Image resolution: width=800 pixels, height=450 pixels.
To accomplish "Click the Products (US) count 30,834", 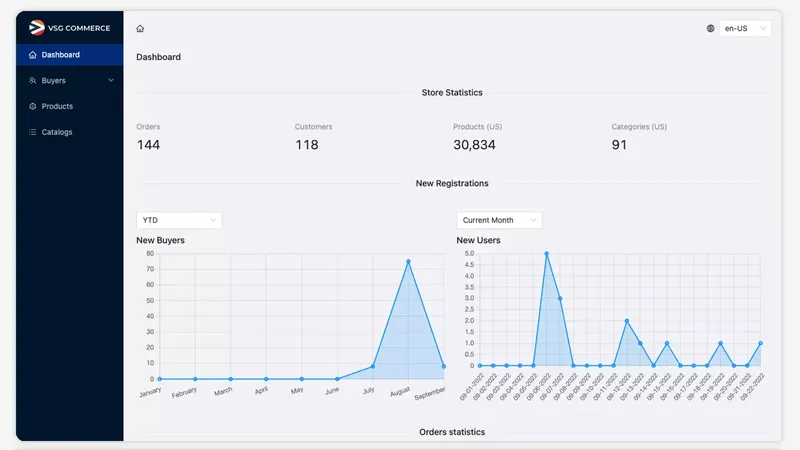I will pyautogui.click(x=475, y=145).
